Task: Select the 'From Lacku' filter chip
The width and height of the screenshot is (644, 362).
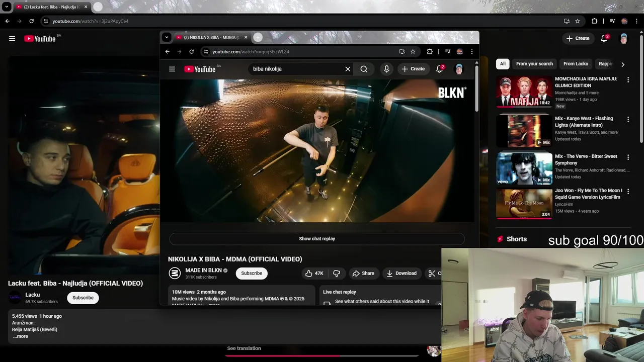Action: click(x=576, y=64)
